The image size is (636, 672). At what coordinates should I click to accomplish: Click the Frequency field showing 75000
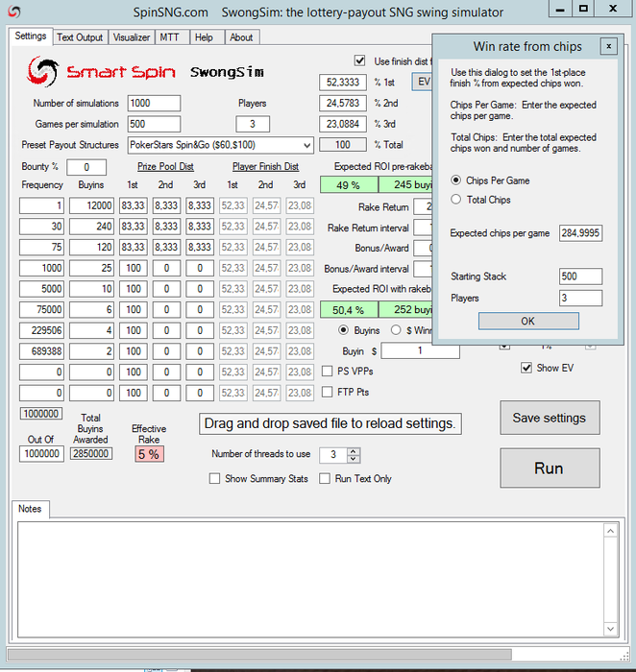41,309
